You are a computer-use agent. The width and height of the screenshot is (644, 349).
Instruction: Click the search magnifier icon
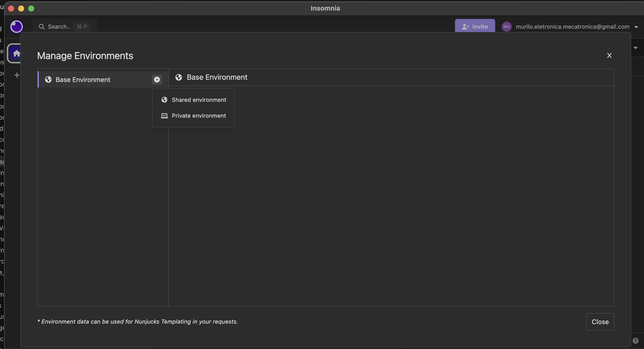click(x=42, y=27)
